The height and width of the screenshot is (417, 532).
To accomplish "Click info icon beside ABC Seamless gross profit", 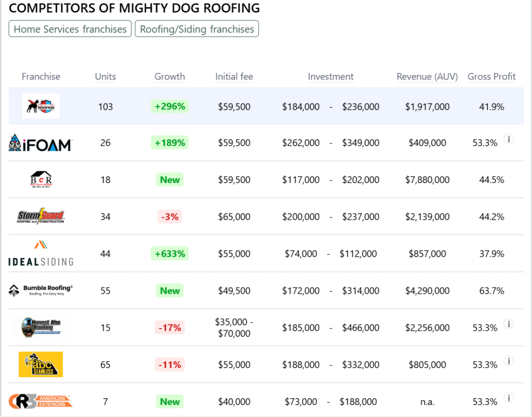I will tap(509, 361).
